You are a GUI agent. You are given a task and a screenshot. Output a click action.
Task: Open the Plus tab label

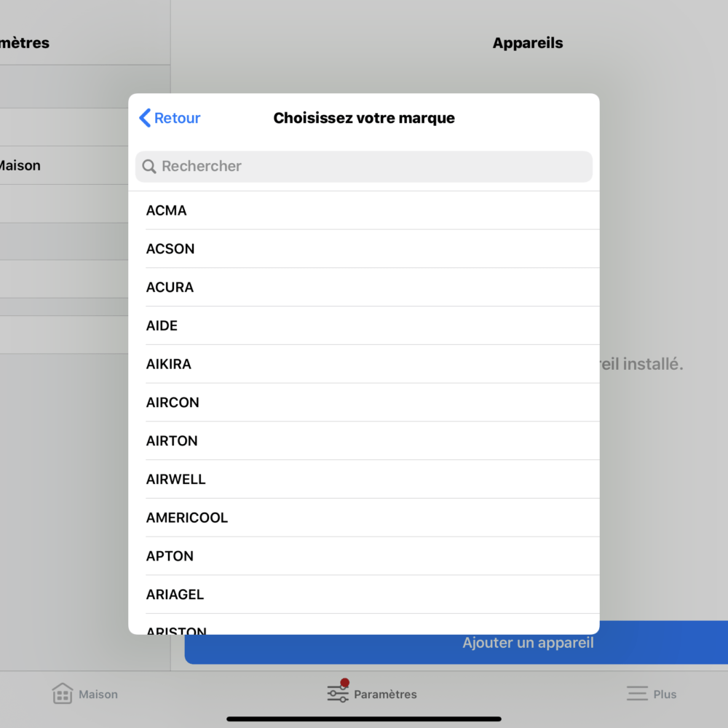pyautogui.click(x=665, y=694)
